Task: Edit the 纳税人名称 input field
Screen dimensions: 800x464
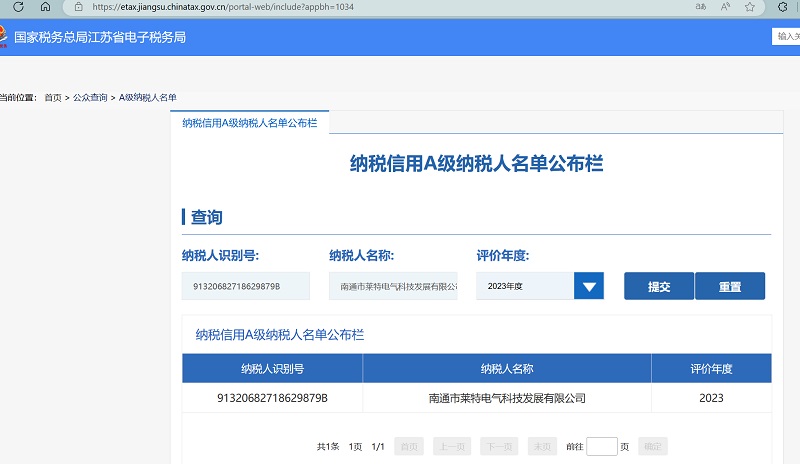Action: click(393, 286)
